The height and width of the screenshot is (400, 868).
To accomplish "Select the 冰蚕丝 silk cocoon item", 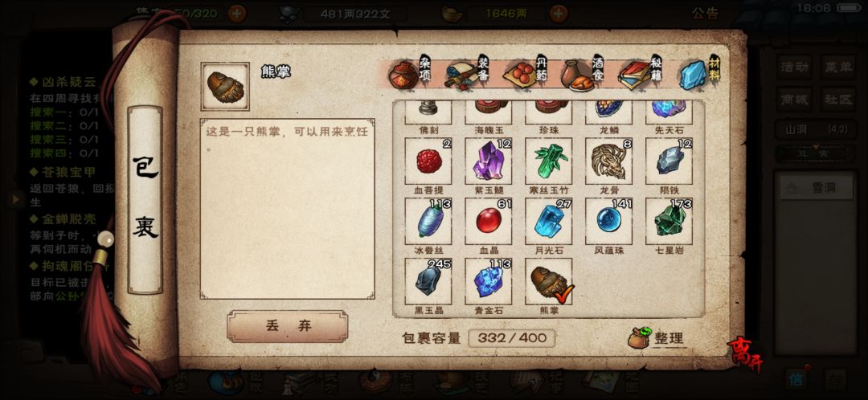I will 428,222.
